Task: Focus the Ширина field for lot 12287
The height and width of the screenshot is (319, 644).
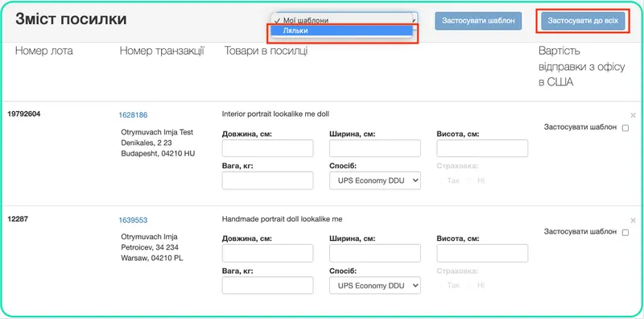Action: [375, 253]
